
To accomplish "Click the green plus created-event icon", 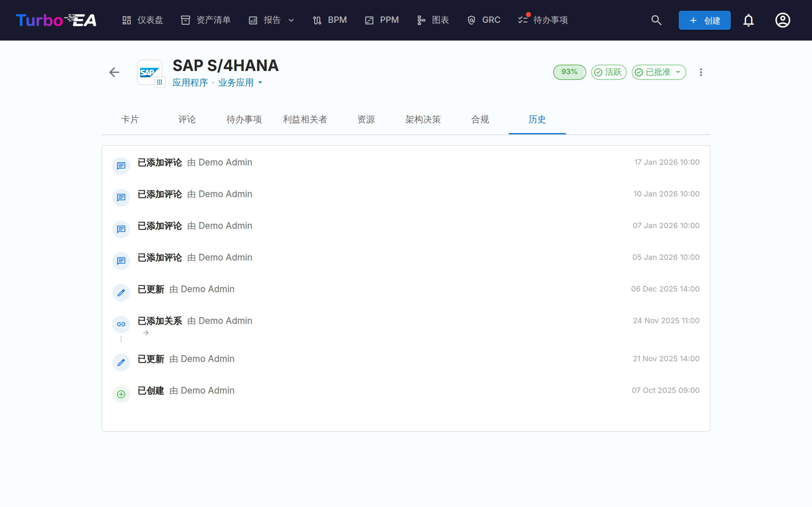I will pos(121,394).
